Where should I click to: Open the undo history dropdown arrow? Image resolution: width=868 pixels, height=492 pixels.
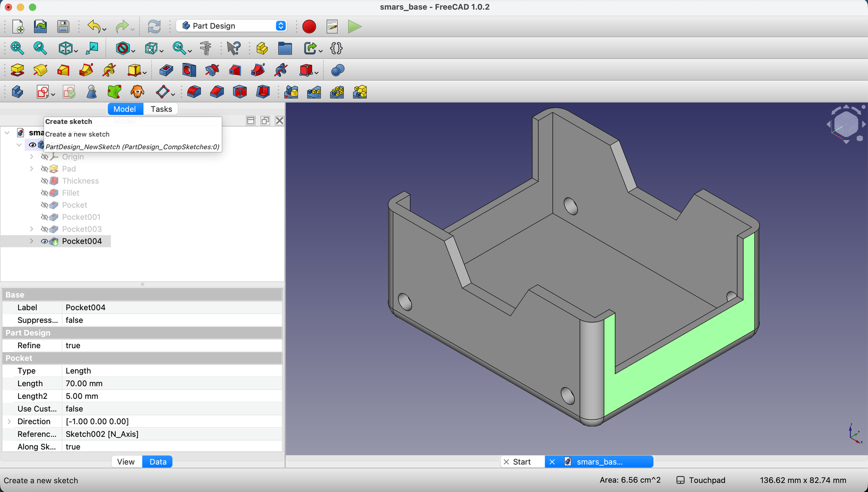coord(104,29)
